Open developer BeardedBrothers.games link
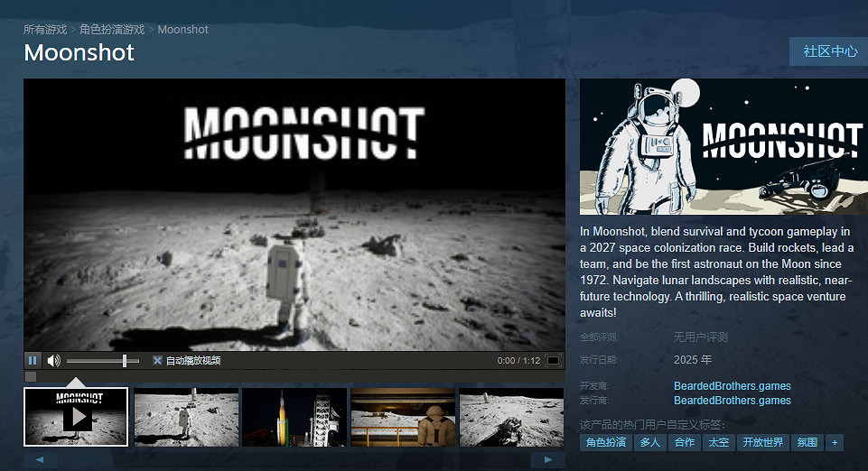This screenshot has height=471, width=868. [x=732, y=386]
